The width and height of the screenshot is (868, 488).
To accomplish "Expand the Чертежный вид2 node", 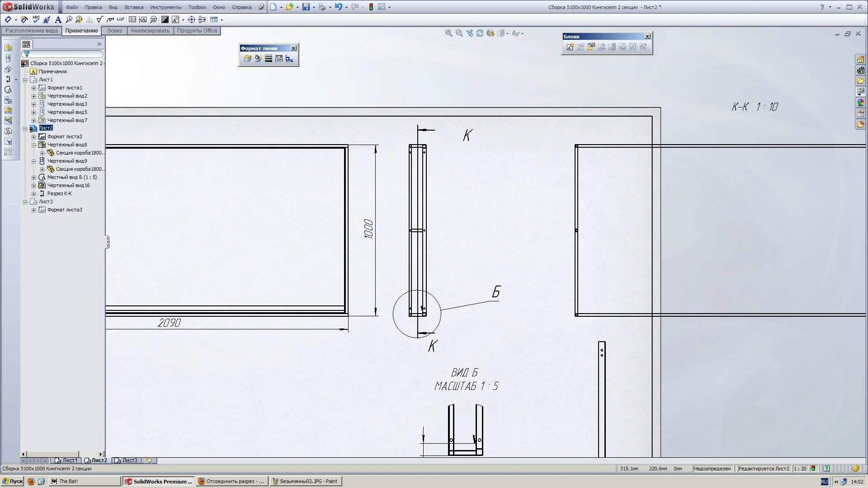I will [33, 96].
